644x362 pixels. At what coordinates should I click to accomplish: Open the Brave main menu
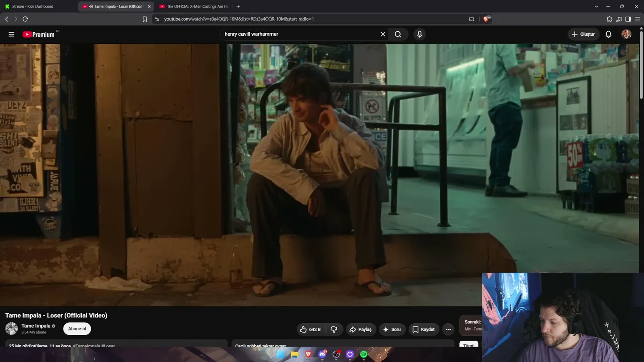pos(638,19)
